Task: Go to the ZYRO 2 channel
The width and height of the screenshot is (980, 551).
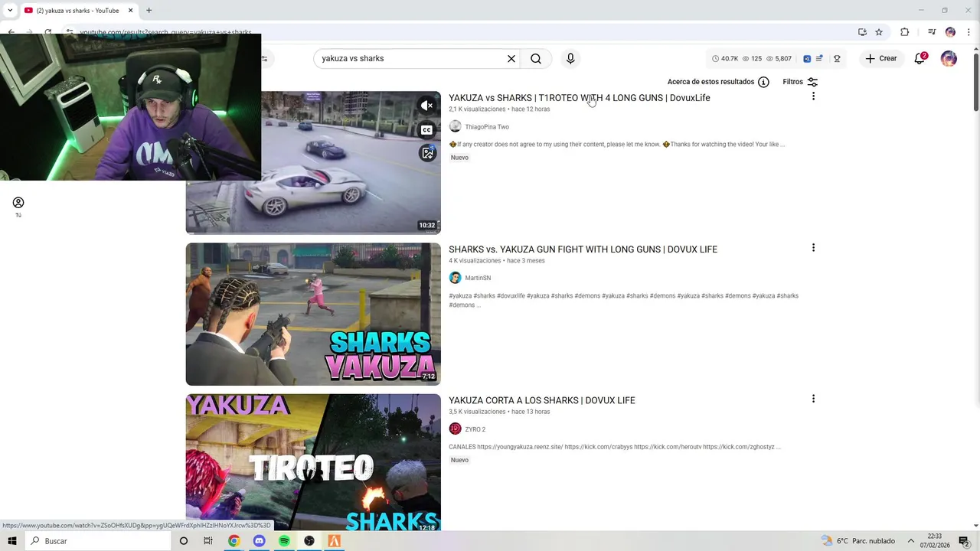Action: 475,429
